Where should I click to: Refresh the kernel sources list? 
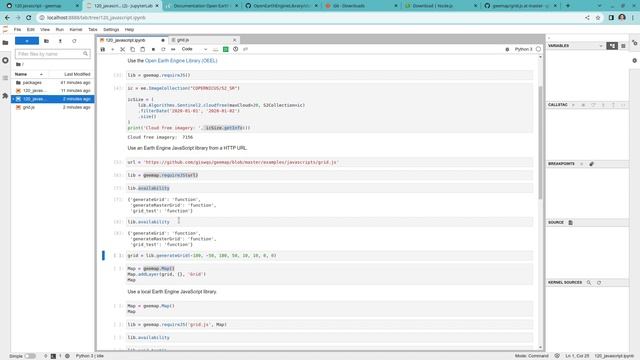pos(599,282)
